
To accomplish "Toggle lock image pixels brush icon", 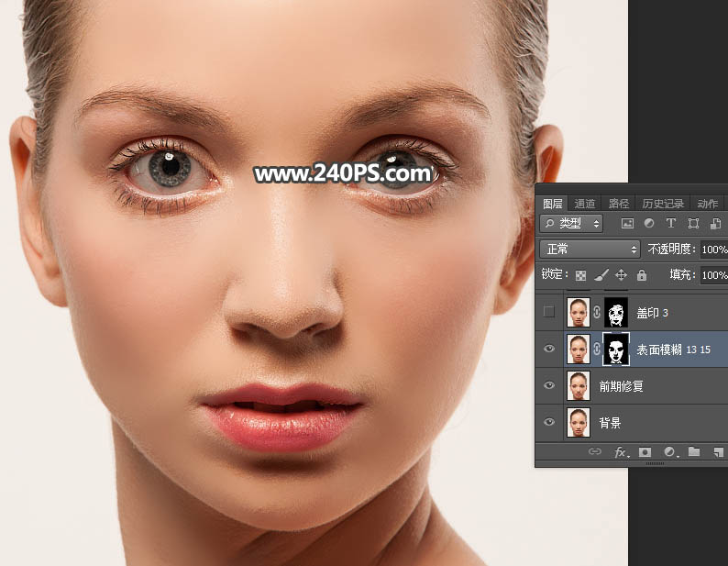I will pyautogui.click(x=601, y=275).
